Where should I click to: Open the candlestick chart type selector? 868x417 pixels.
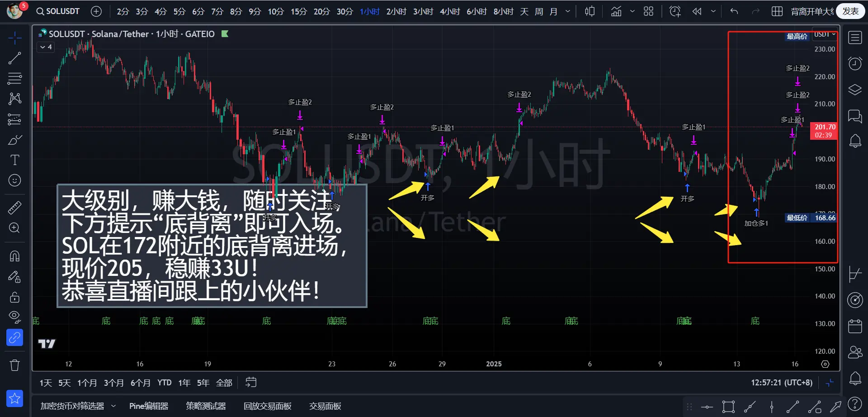coord(590,11)
